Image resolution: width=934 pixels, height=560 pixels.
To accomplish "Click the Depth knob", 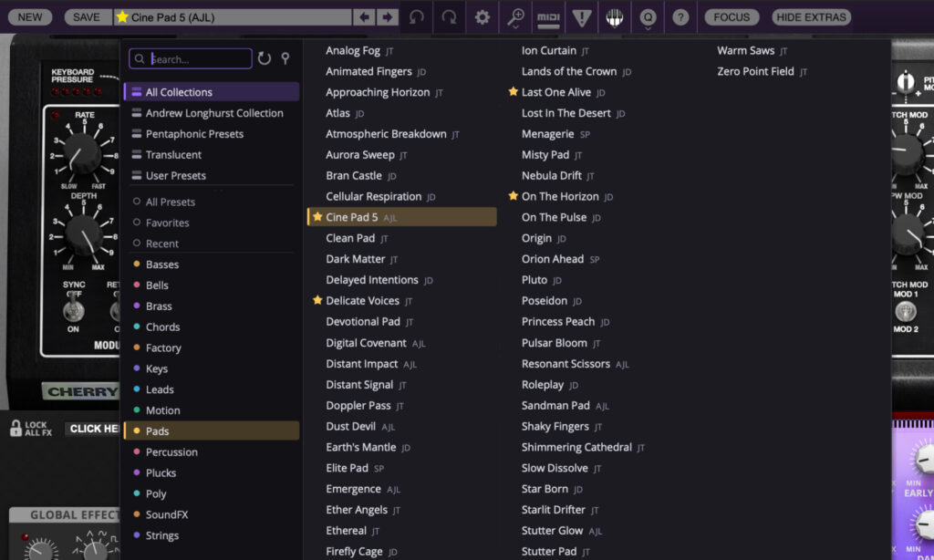I will pos(83,235).
